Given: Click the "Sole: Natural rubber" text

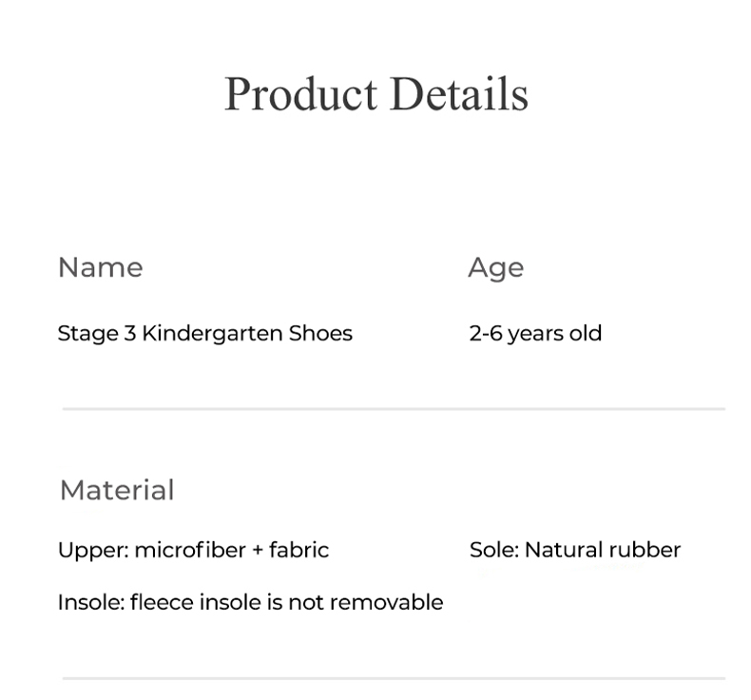Looking at the screenshot, I should coord(575,550).
